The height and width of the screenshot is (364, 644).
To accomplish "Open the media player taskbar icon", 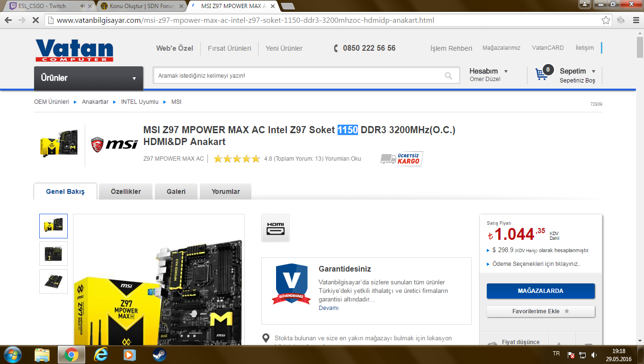I will [129, 355].
